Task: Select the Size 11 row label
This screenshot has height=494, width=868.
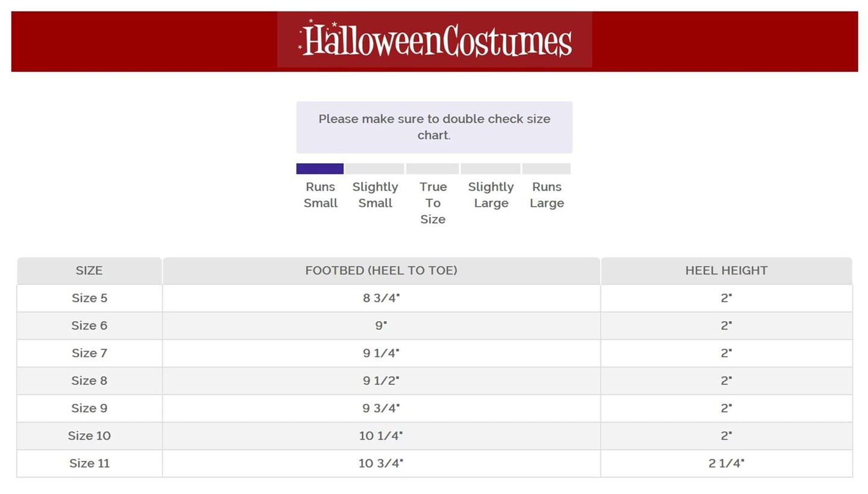Action: [x=89, y=463]
